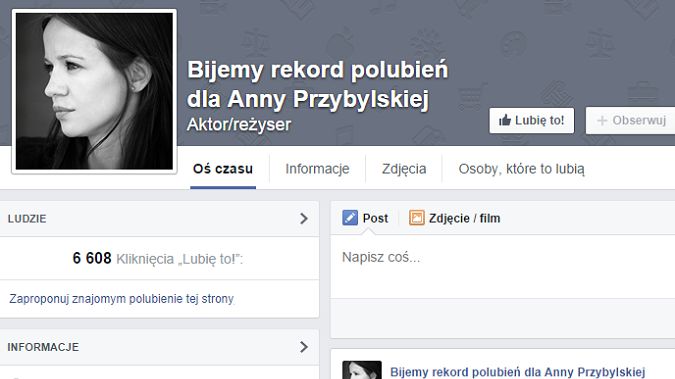
Task: Click the page title in the cover
Action: pyautogui.click(x=318, y=84)
